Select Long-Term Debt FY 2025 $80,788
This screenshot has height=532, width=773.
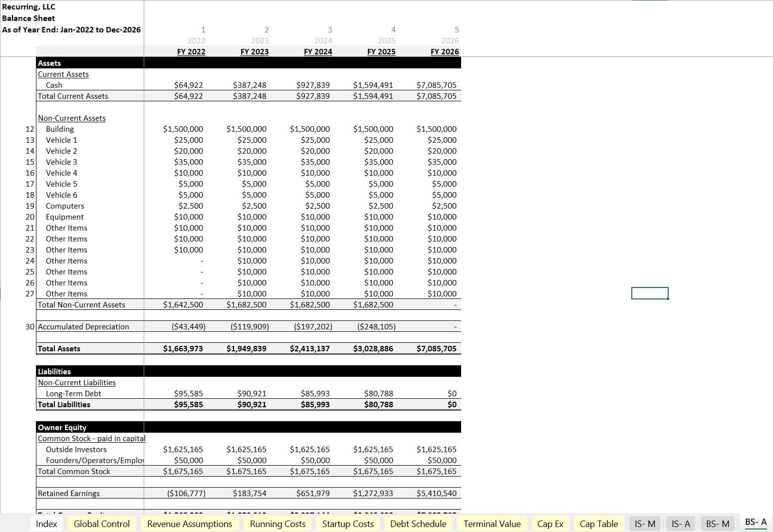(379, 393)
